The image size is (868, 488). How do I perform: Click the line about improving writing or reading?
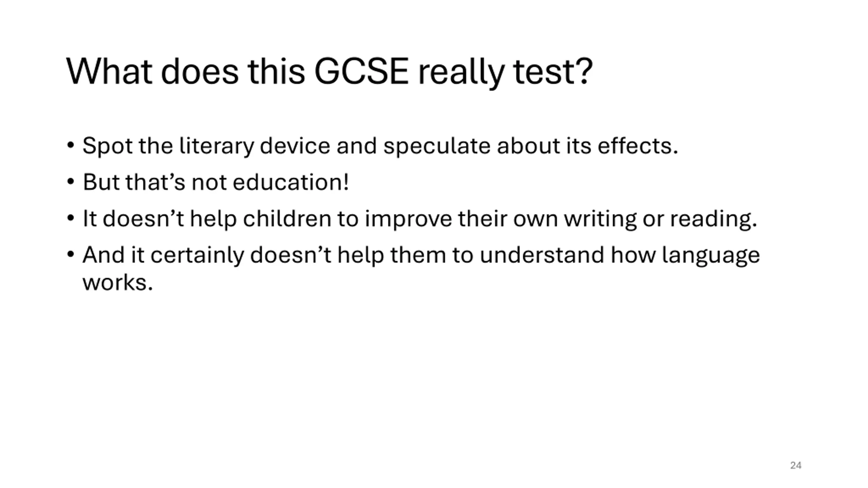click(420, 219)
